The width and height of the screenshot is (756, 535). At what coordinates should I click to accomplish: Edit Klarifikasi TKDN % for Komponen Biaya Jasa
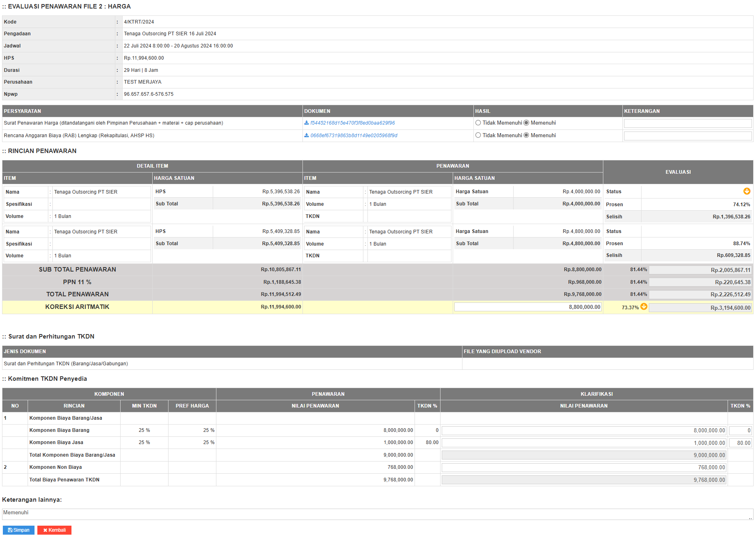[740, 443]
